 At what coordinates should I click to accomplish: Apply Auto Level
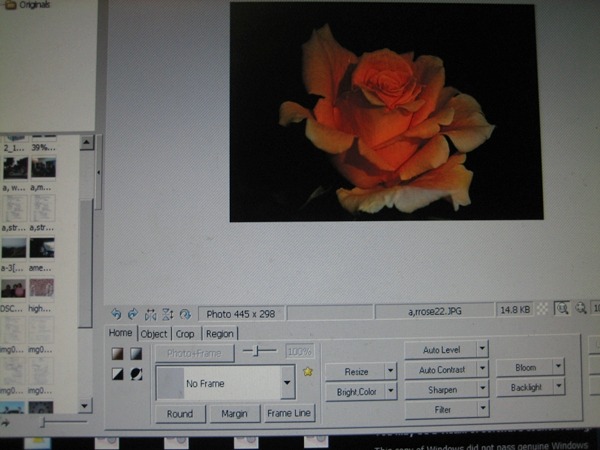tap(441, 350)
